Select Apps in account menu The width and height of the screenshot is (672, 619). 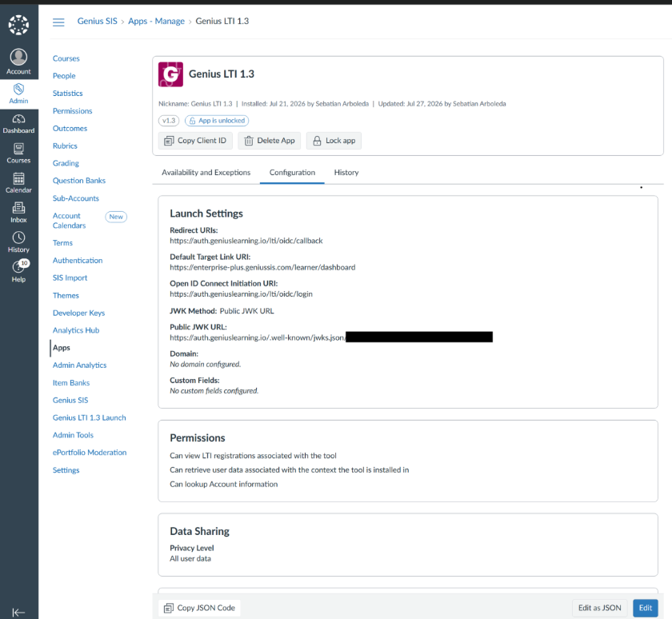(x=62, y=348)
